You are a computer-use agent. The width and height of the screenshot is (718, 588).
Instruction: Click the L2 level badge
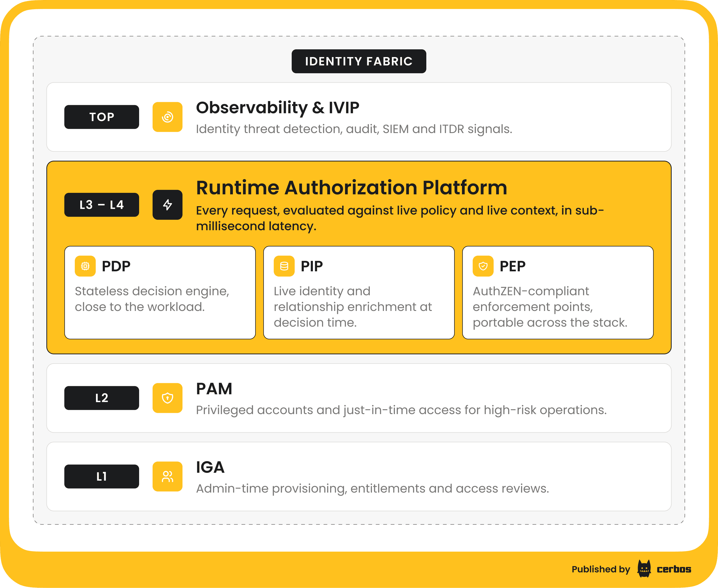pos(102,398)
